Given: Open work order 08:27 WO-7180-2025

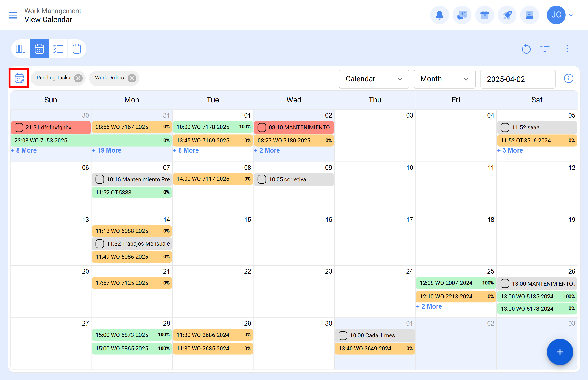Looking at the screenshot, I should [294, 140].
